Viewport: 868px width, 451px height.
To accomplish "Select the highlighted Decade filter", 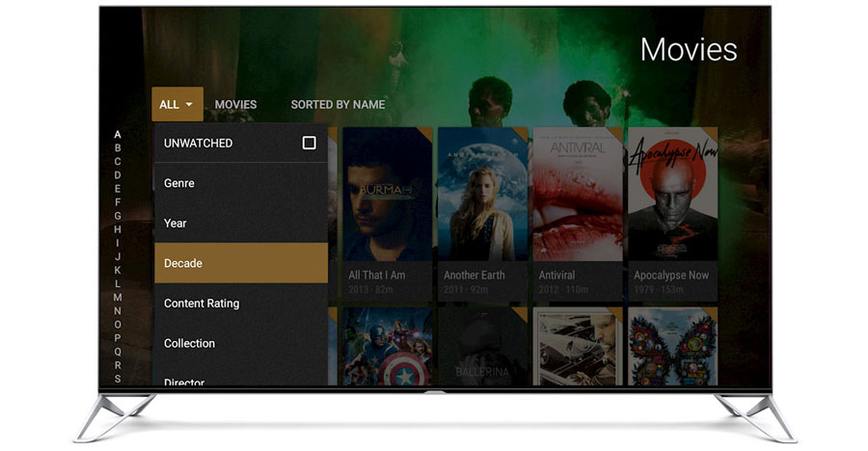I will (241, 263).
